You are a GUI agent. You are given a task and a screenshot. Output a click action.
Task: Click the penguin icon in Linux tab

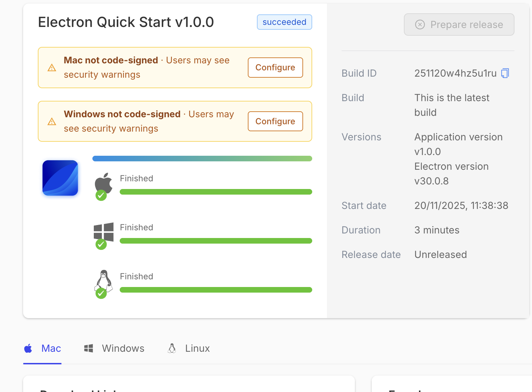[x=172, y=348]
